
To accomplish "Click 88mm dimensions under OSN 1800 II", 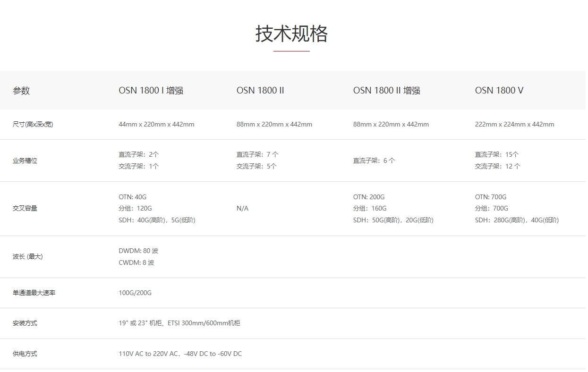I will [x=274, y=125].
